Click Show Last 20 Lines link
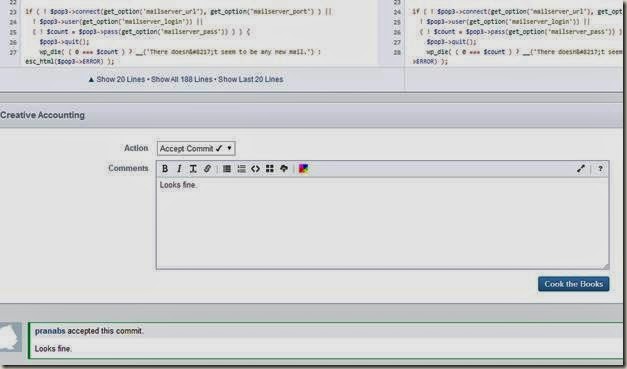Screen dimensions: 627x369 (251, 79)
